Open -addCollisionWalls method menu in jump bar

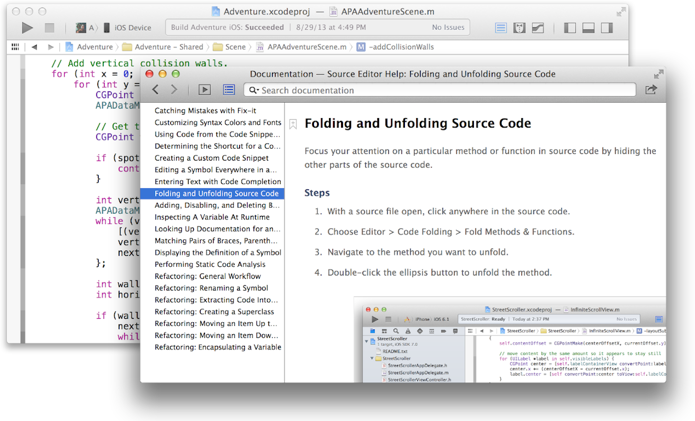pyautogui.click(x=395, y=47)
